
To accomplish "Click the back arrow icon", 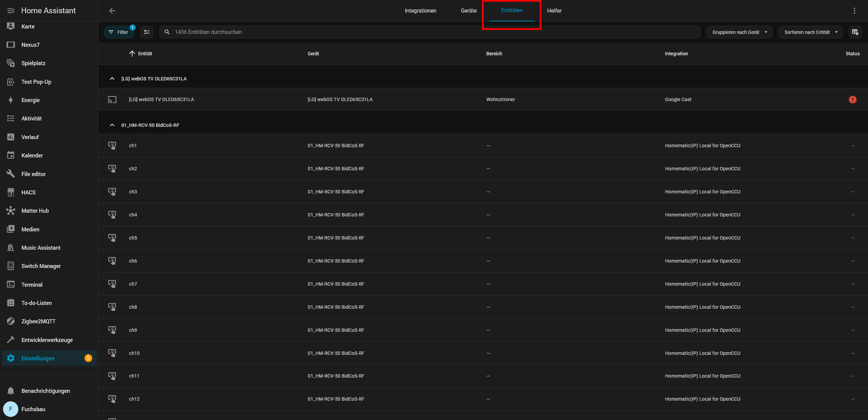I will (112, 11).
